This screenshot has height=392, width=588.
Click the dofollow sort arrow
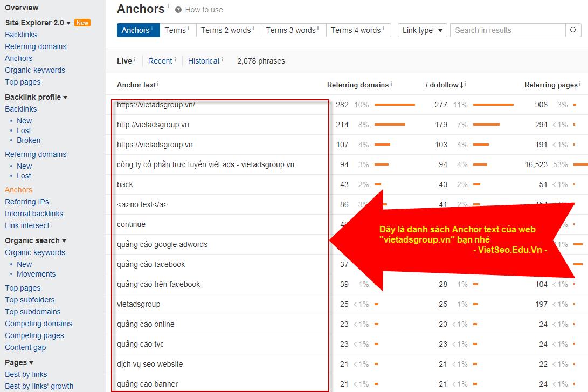pyautogui.click(x=461, y=85)
